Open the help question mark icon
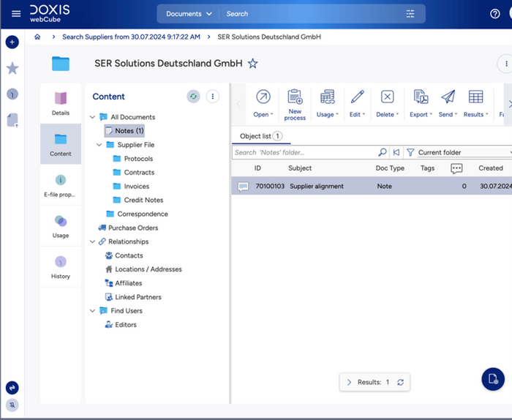 (494, 14)
